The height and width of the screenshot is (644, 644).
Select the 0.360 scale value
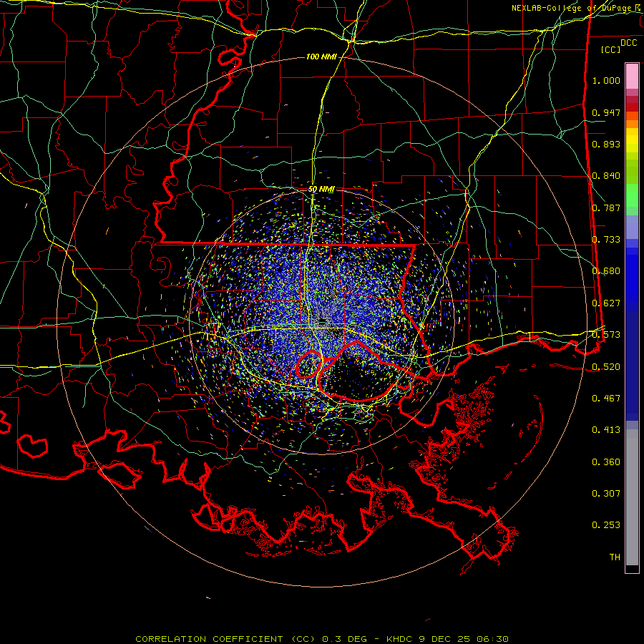pyautogui.click(x=606, y=462)
